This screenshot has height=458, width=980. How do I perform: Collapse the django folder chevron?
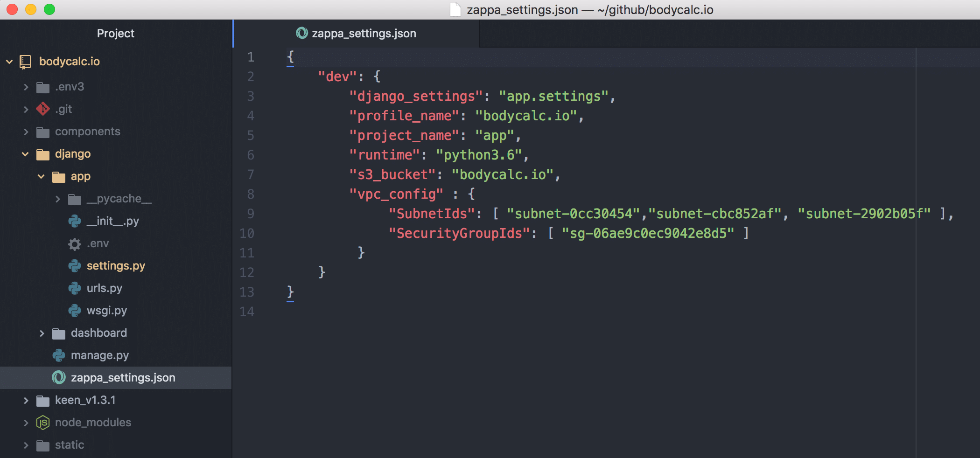(x=25, y=154)
